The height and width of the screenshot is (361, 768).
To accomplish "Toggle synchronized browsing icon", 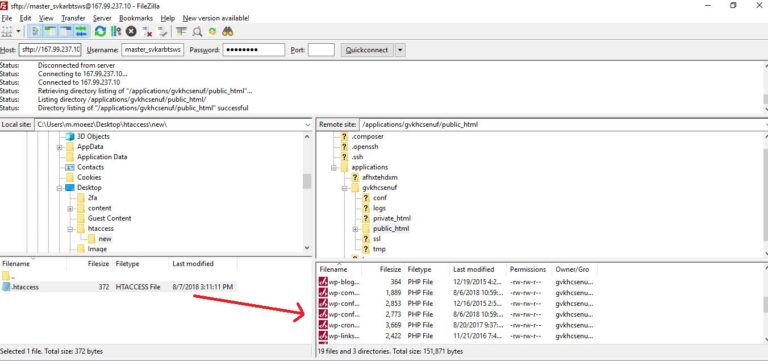I will click(x=212, y=31).
